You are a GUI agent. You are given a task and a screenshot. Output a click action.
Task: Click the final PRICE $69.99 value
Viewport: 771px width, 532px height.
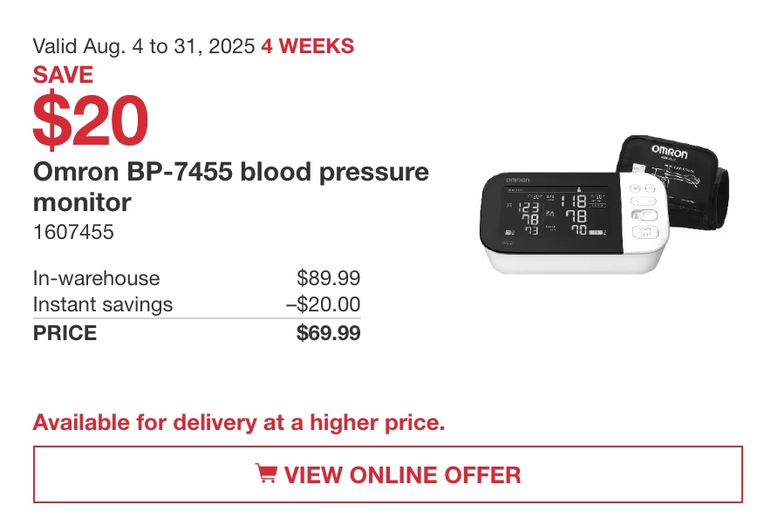pyautogui.click(x=329, y=333)
